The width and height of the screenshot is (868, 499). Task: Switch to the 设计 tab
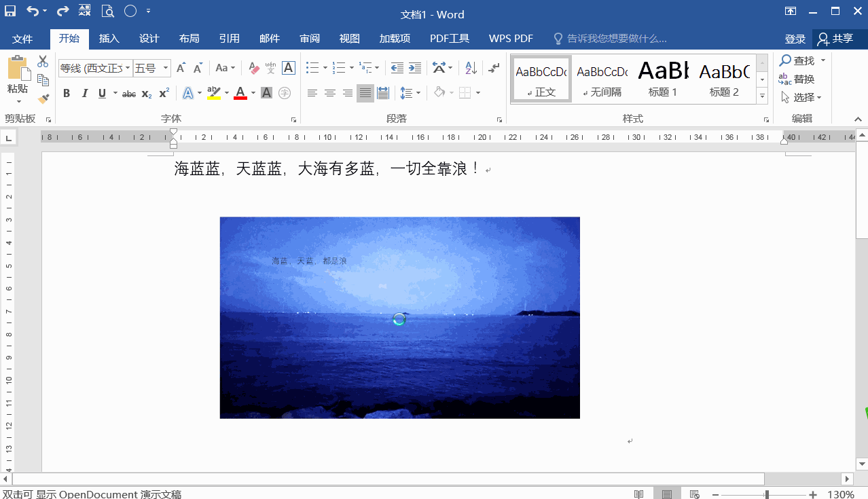click(149, 39)
